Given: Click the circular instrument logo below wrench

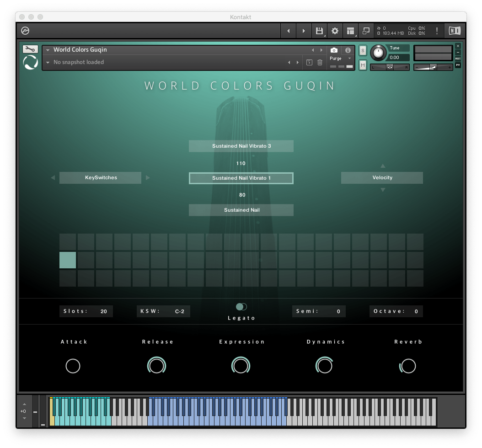Looking at the screenshot, I should click(31, 62).
